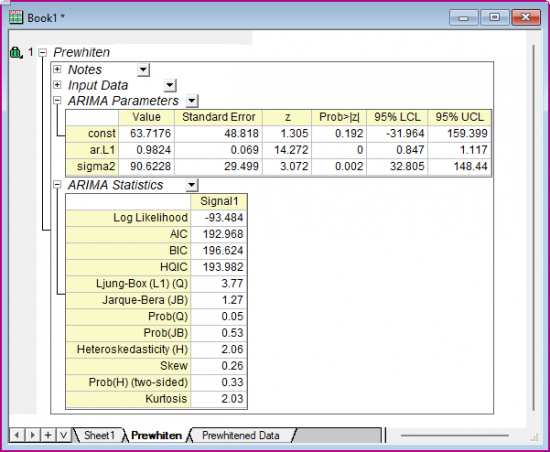Click the next sheet arrow button

tap(32, 435)
